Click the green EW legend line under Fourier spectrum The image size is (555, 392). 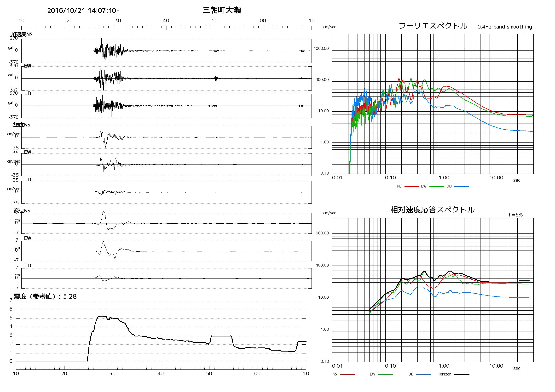437,187
